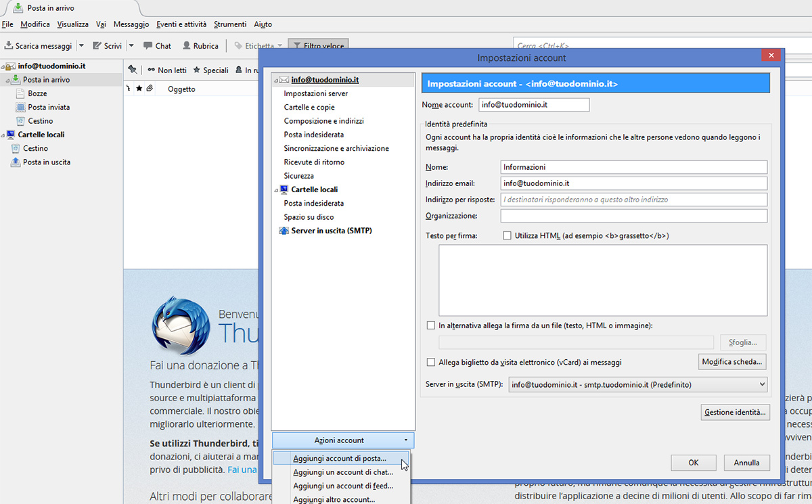Click the inbox icon on the Posta in arrivo tab
The image size is (812, 504).
click(18, 7)
